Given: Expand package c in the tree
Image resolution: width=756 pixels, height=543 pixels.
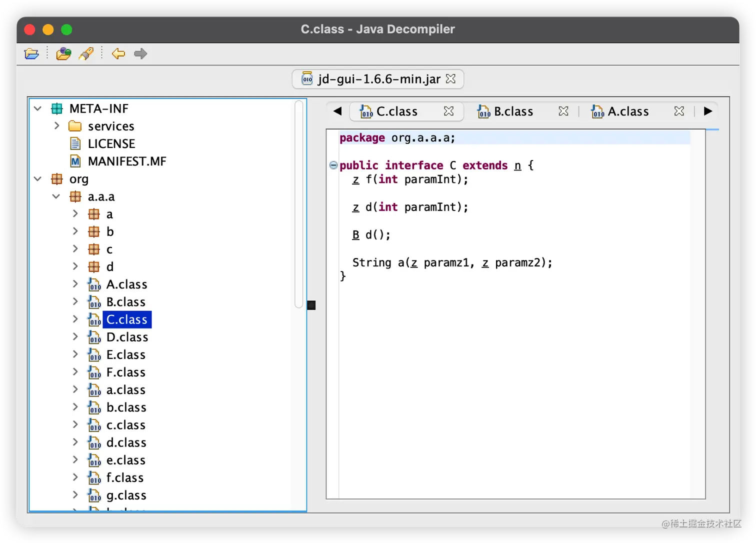Looking at the screenshot, I should (x=75, y=249).
